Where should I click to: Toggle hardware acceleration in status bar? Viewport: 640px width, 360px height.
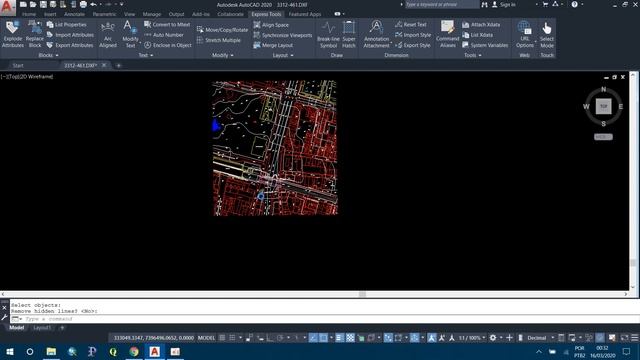tap(600, 338)
